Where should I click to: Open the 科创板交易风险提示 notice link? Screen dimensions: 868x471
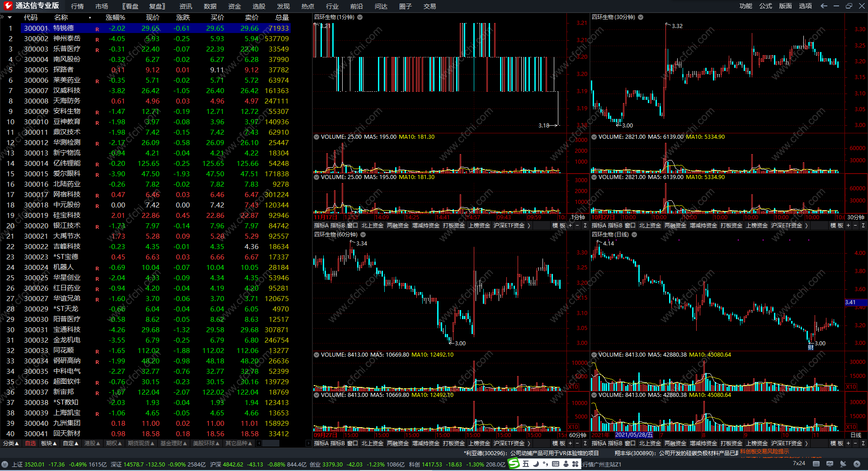tap(765, 451)
